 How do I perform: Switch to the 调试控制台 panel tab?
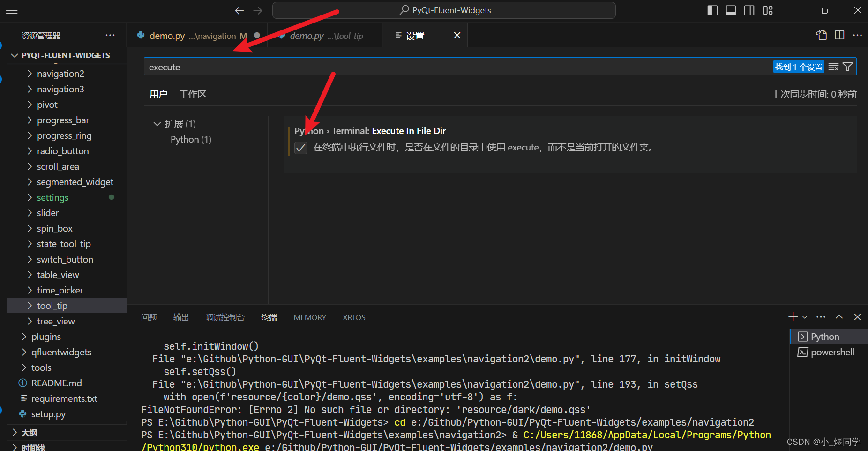click(225, 317)
